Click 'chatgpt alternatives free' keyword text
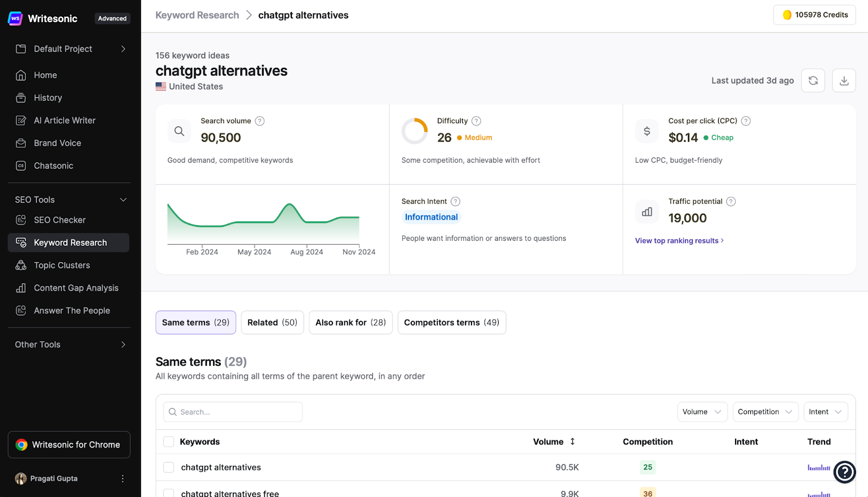The width and height of the screenshot is (868, 497). pos(230,493)
